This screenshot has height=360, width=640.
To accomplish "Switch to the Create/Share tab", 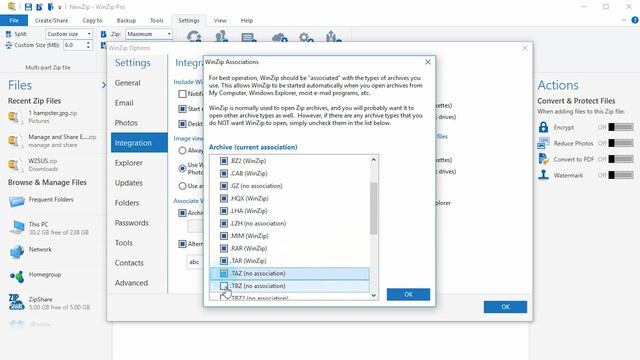I will [x=51, y=20].
